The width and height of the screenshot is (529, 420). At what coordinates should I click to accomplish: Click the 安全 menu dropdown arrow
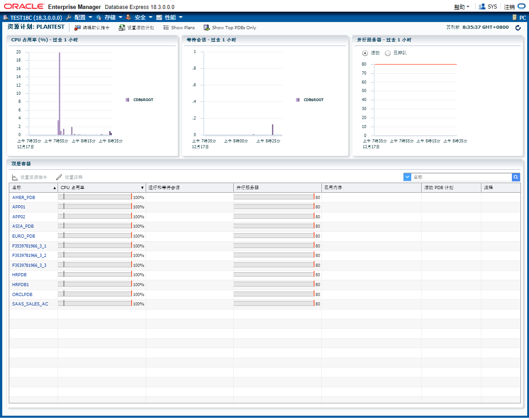151,17
